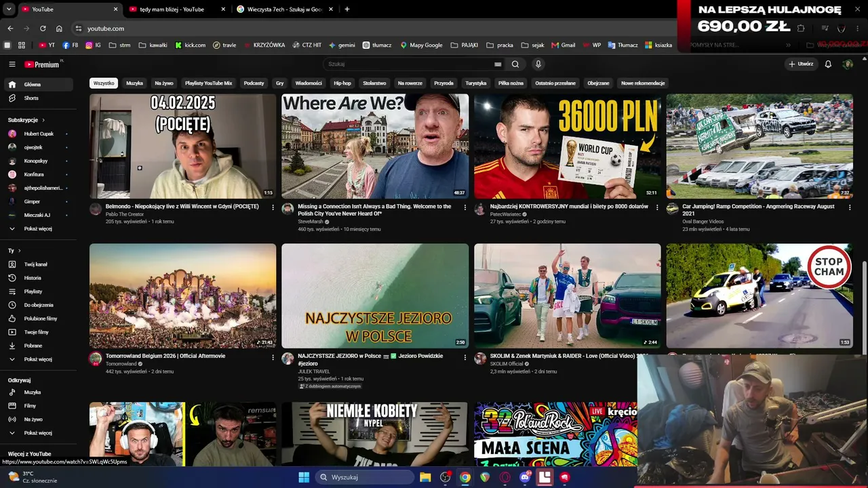The image size is (868, 488).
Task: Play the NAJCZYSTSZE JEZIORO W POLSCE thumbnail
Action: [375, 296]
